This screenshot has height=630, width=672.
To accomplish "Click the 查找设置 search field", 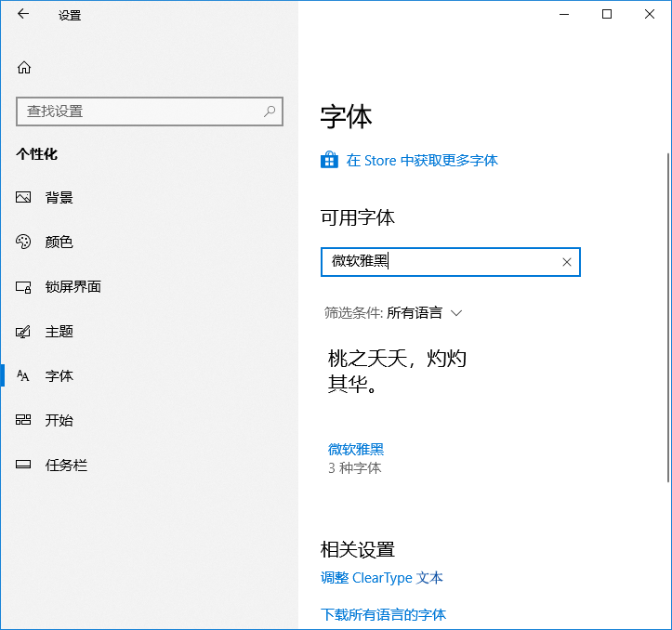I will [139, 112].
